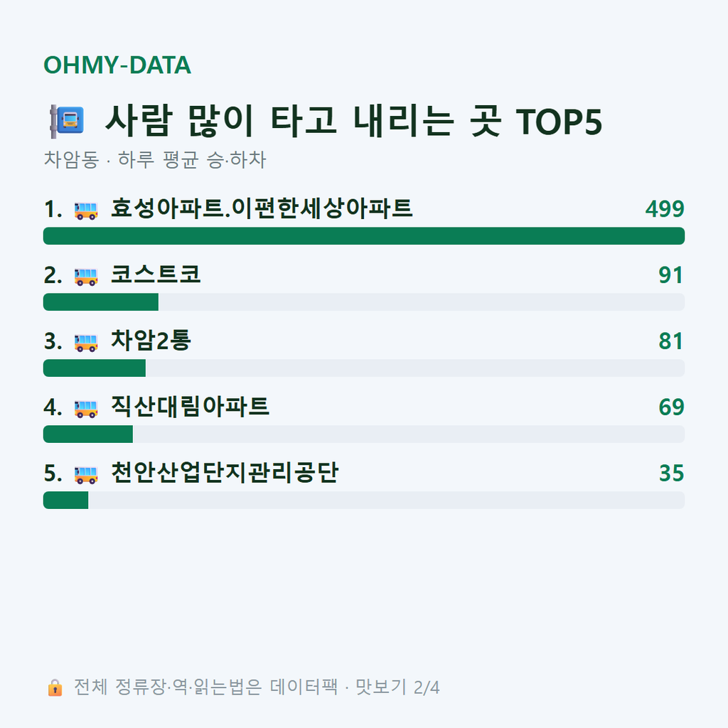Click the OHMY-DATA brand label
The width and height of the screenshot is (728, 728).
117,65
